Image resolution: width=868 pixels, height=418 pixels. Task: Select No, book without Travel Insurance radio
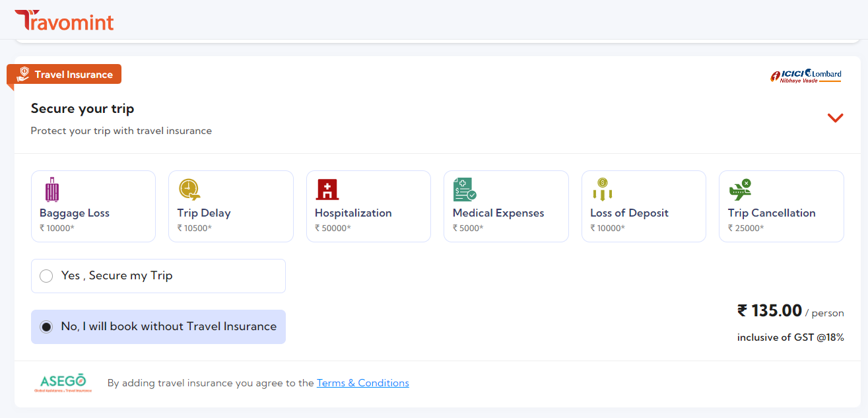(46, 327)
